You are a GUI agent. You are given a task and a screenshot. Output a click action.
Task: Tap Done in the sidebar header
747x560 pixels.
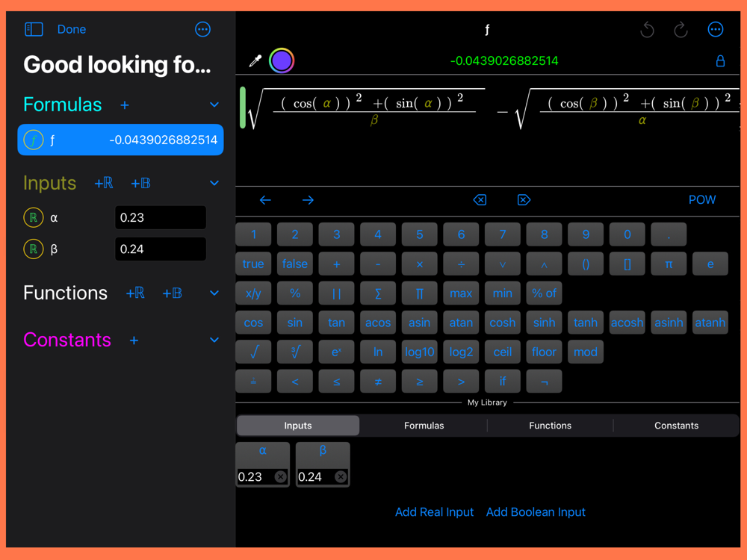[72, 30]
